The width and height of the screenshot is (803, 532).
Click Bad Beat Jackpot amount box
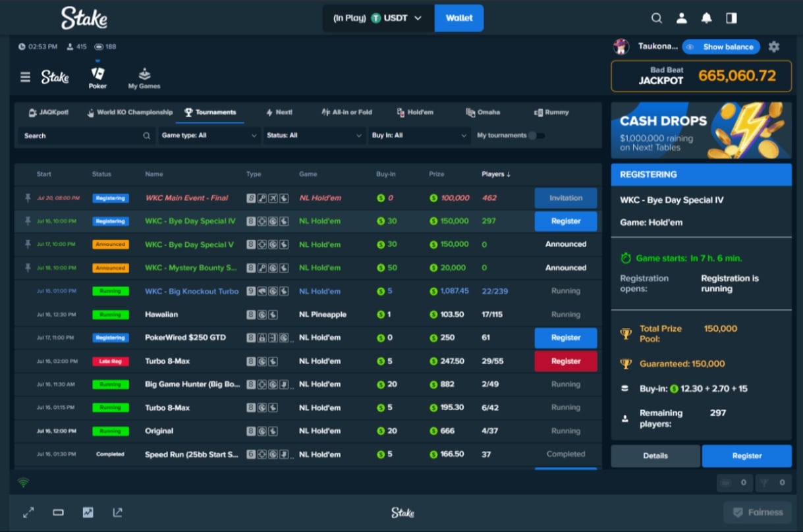(x=702, y=76)
